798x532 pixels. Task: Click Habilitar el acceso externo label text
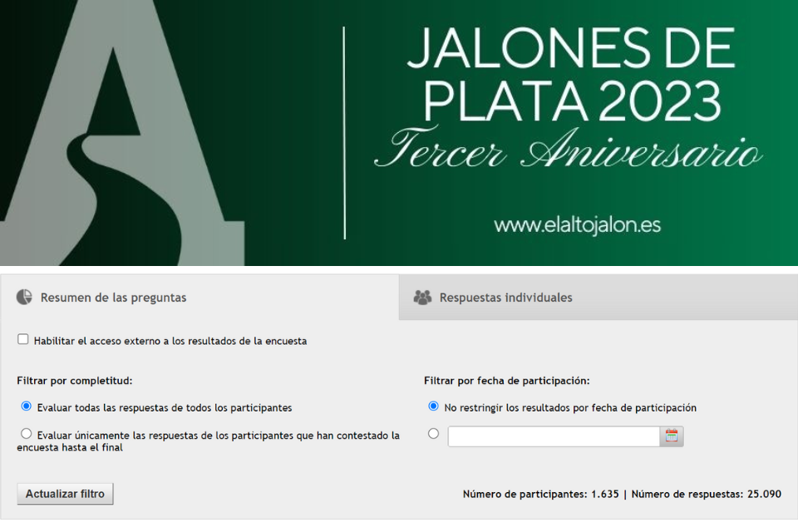[170, 341]
